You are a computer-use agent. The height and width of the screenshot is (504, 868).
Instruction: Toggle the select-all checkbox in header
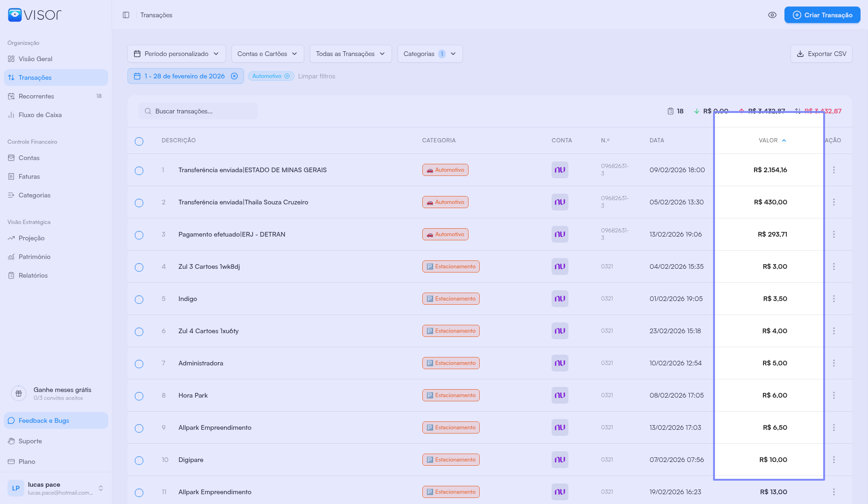click(x=139, y=141)
